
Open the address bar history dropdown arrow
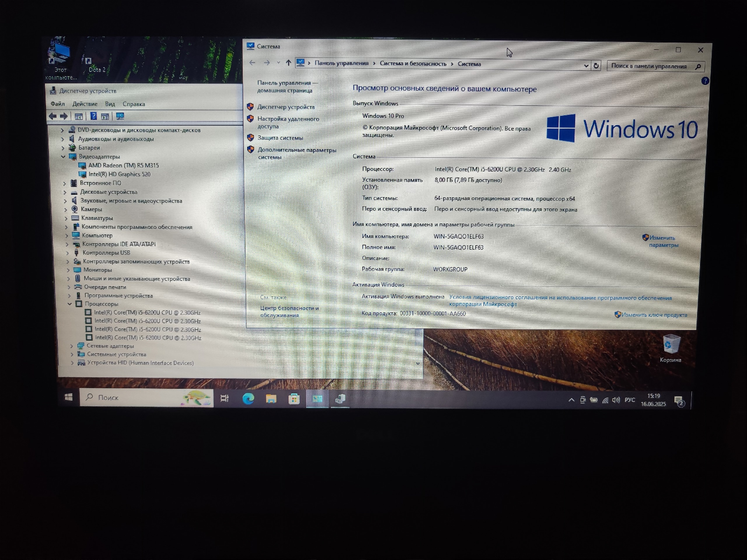coord(586,66)
